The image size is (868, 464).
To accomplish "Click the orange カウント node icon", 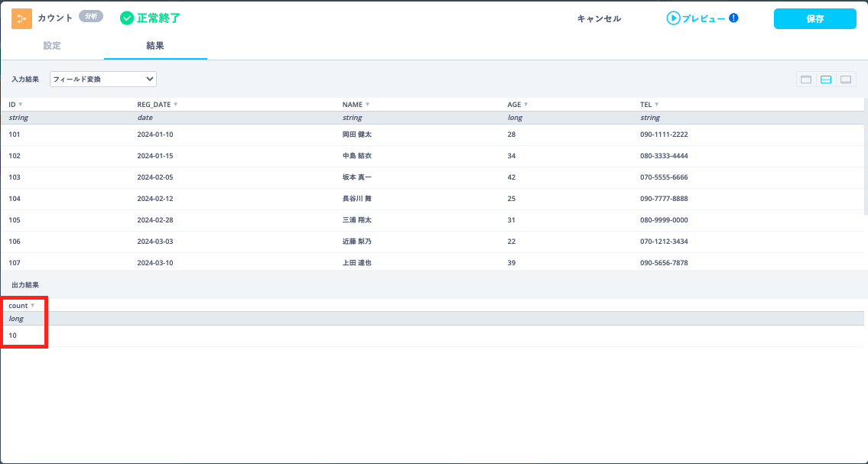I will coord(21,18).
